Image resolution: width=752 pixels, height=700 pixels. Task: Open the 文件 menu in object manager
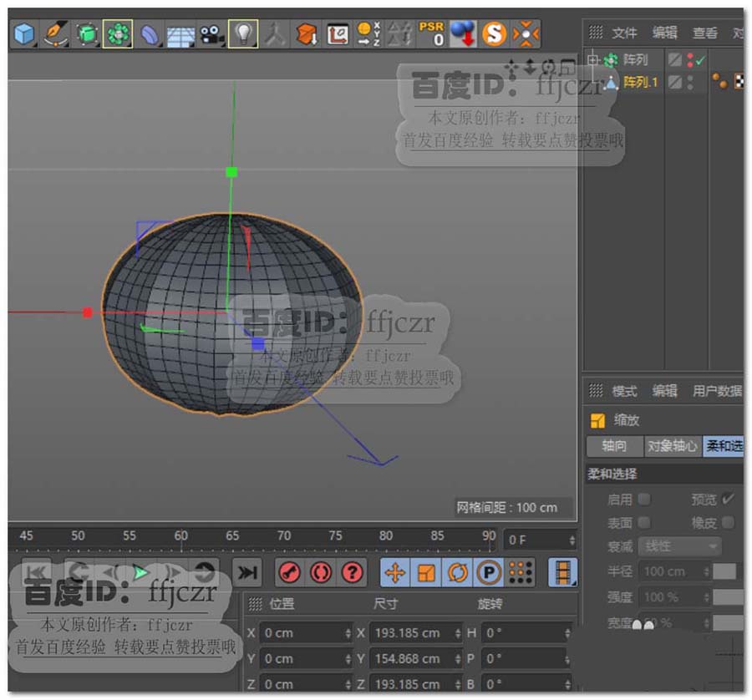click(624, 33)
